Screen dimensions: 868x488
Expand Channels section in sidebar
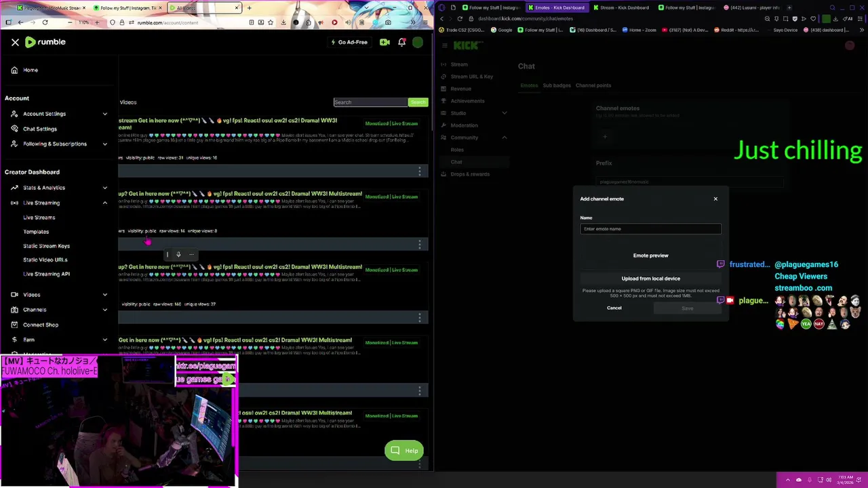tap(59, 310)
